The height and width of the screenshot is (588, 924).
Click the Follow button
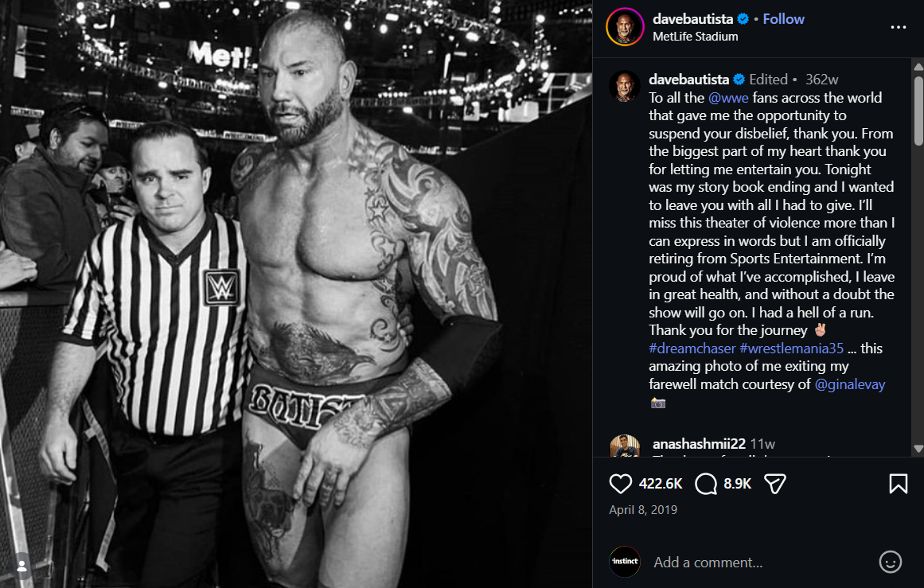pyautogui.click(x=783, y=19)
